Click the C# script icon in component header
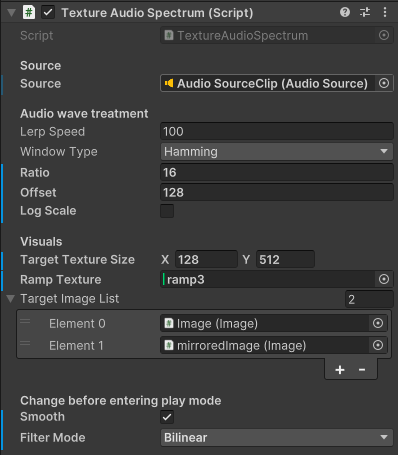398x455 pixels. coord(29,13)
